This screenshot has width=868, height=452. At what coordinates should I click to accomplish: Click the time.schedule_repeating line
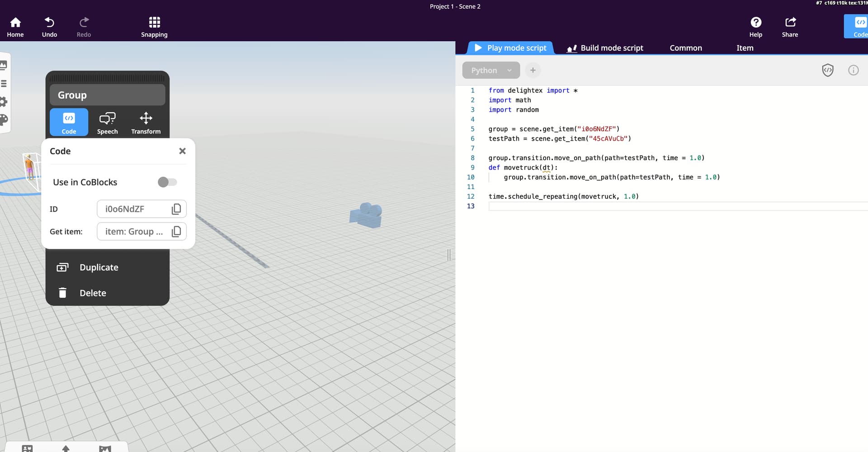(x=564, y=196)
